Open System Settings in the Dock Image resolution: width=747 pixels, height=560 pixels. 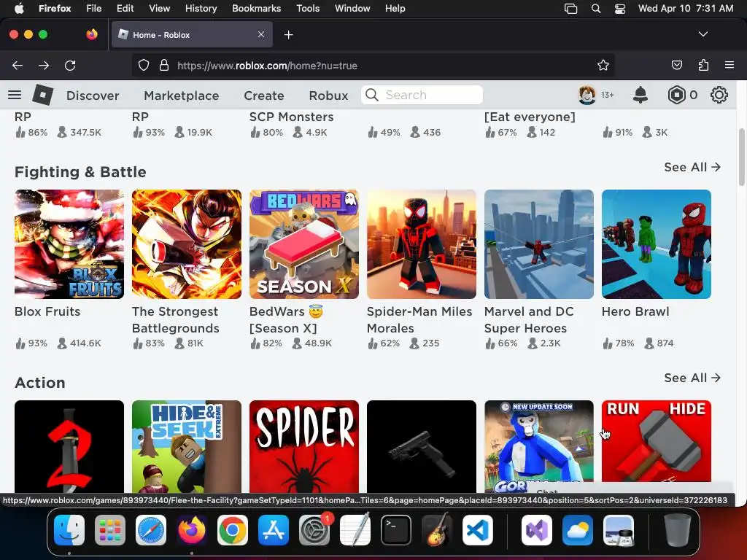click(314, 530)
